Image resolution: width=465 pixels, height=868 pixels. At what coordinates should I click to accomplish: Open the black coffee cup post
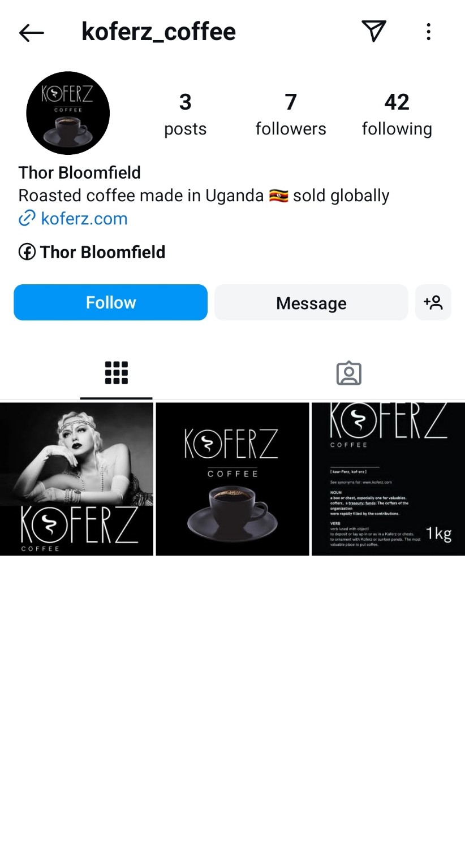coord(232,479)
